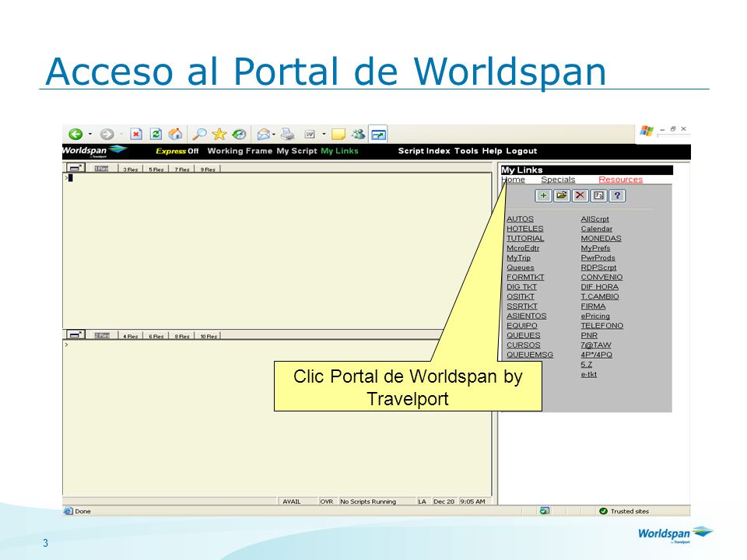Click the upper frame window-expand icon
The image size is (747, 560).
75,168
